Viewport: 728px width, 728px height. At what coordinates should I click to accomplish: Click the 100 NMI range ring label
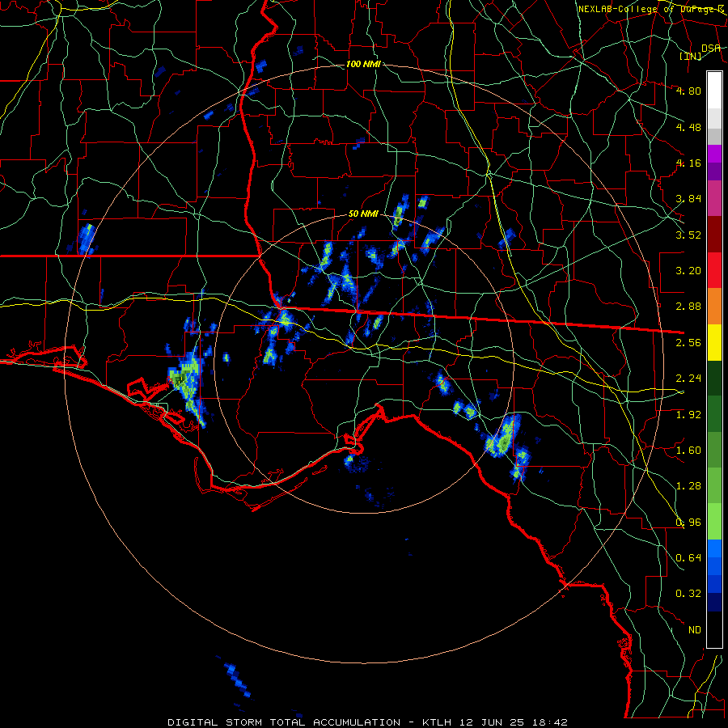tap(363, 64)
